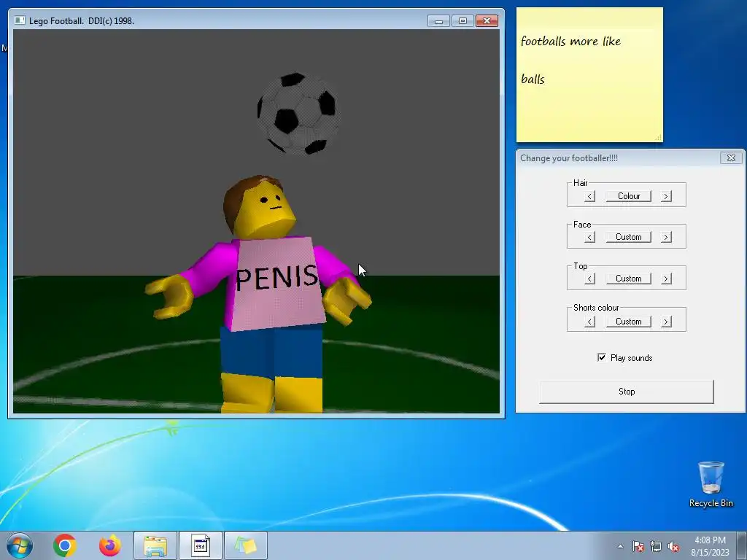This screenshot has height=560, width=747.
Task: Close the Change your footballer dialog
Action: click(731, 157)
